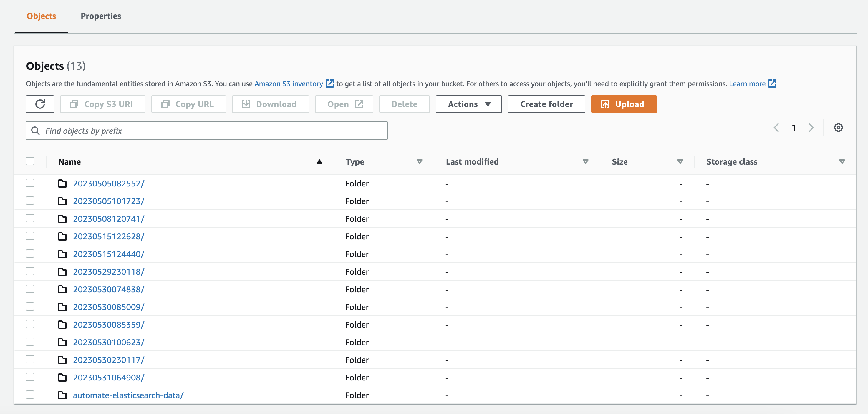This screenshot has width=868, height=414.
Task: Select all objects checkbox
Action: 30,161
